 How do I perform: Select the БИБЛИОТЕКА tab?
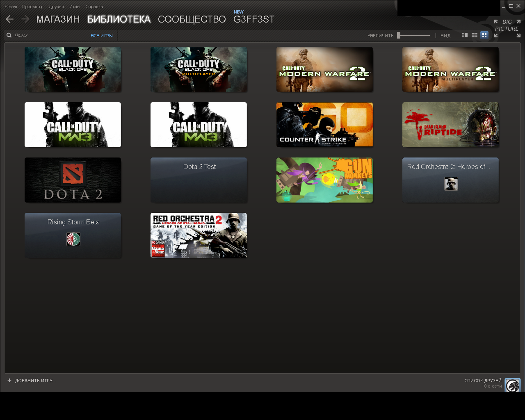[119, 19]
